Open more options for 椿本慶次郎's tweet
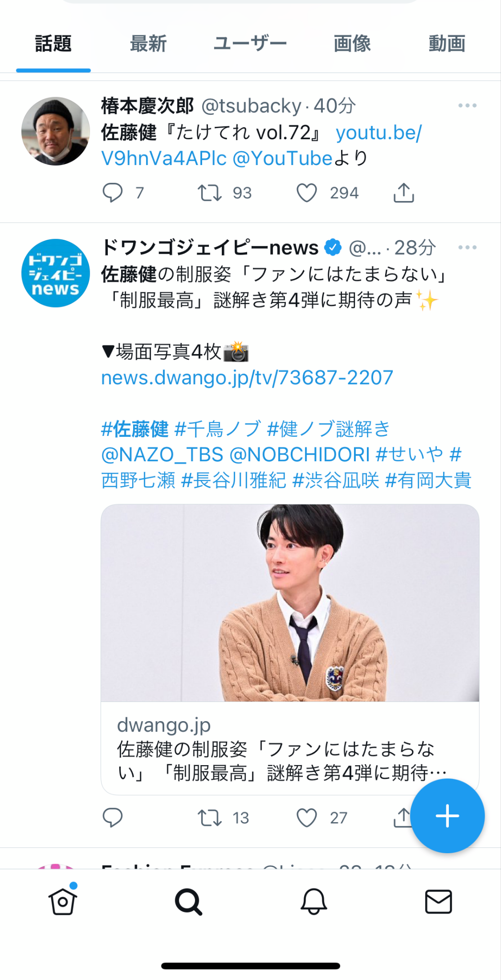501x980 pixels. point(467,105)
